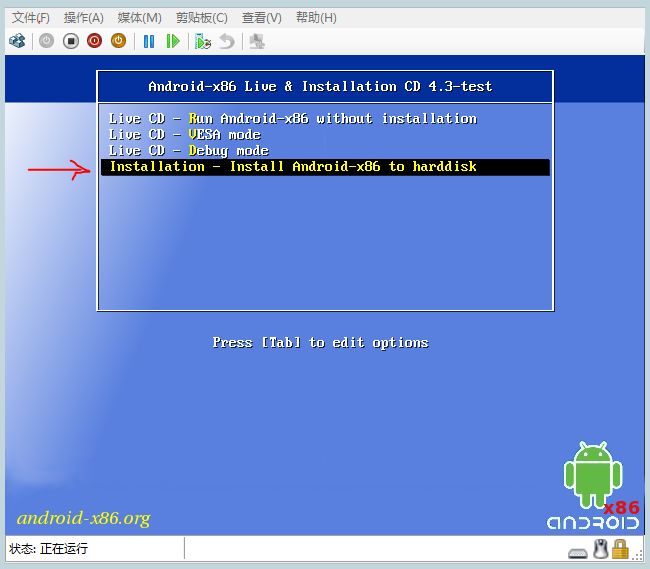Pause the virtual machine

149,41
